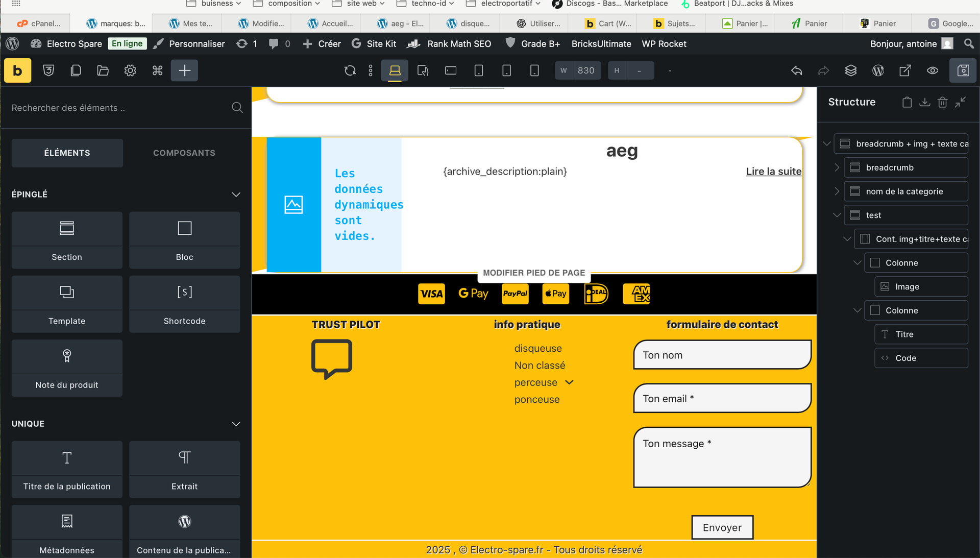
Task: Select the desktop breakpoint toggle
Action: click(x=395, y=70)
